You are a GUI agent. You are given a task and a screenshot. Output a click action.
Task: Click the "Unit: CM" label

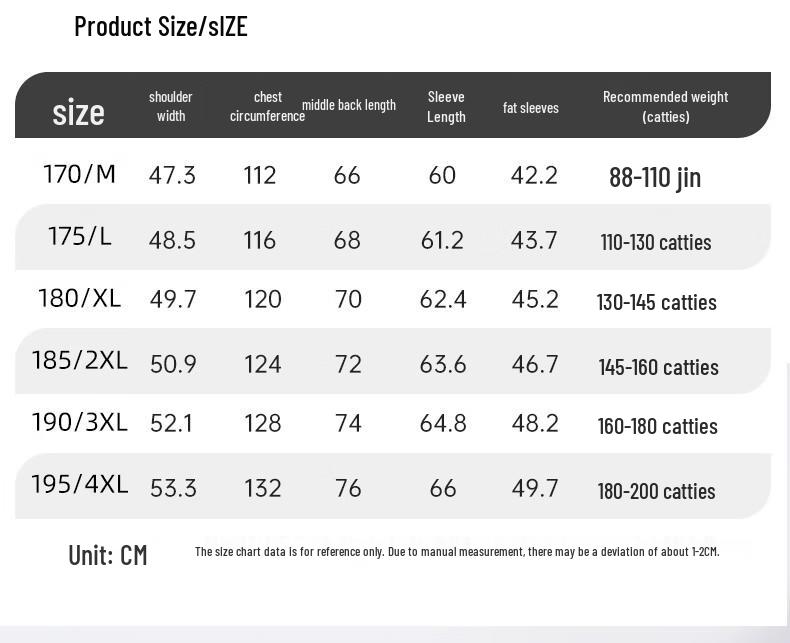(108, 555)
